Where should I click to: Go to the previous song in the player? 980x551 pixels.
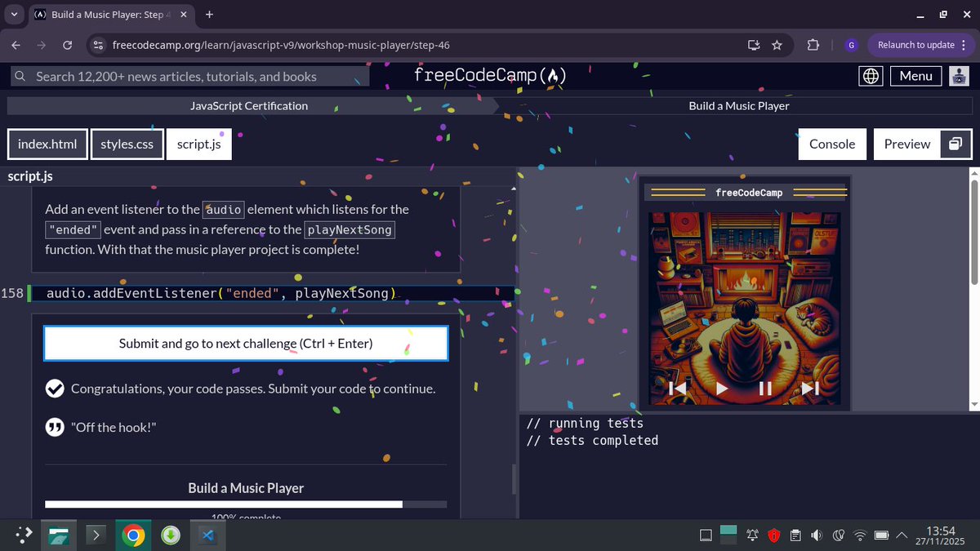click(x=678, y=389)
